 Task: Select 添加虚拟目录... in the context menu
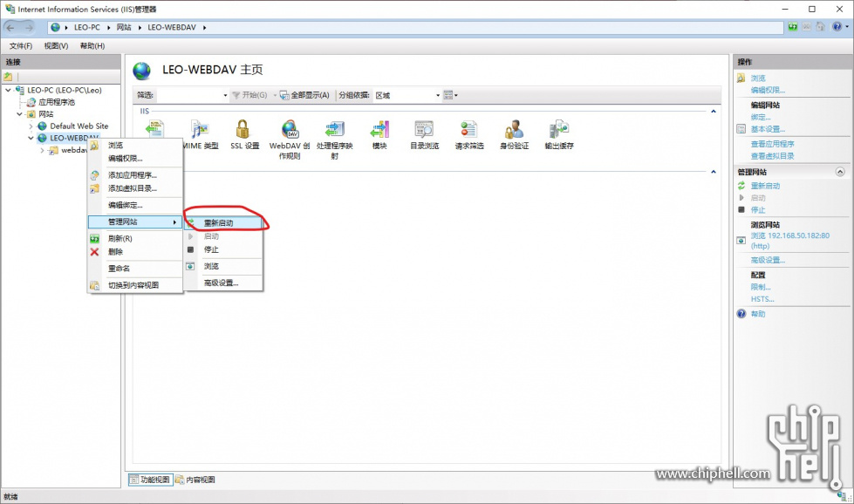click(132, 188)
